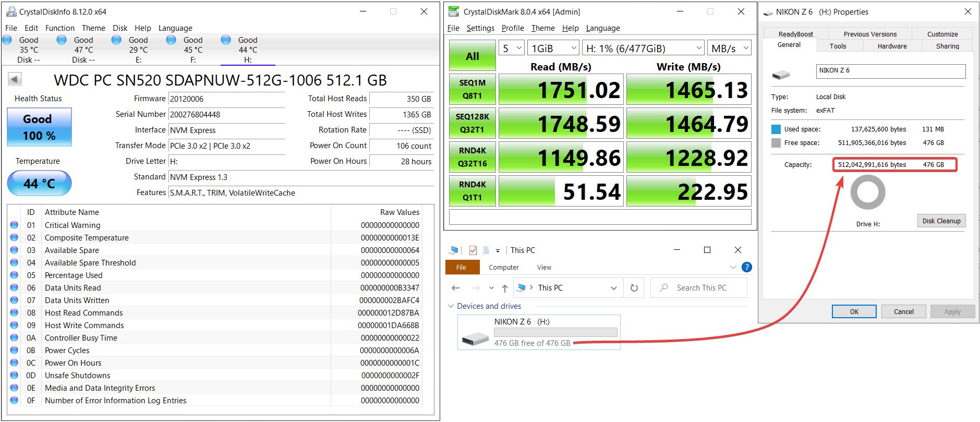Click Properties checkmark icon in quick access toolbar

473,250
